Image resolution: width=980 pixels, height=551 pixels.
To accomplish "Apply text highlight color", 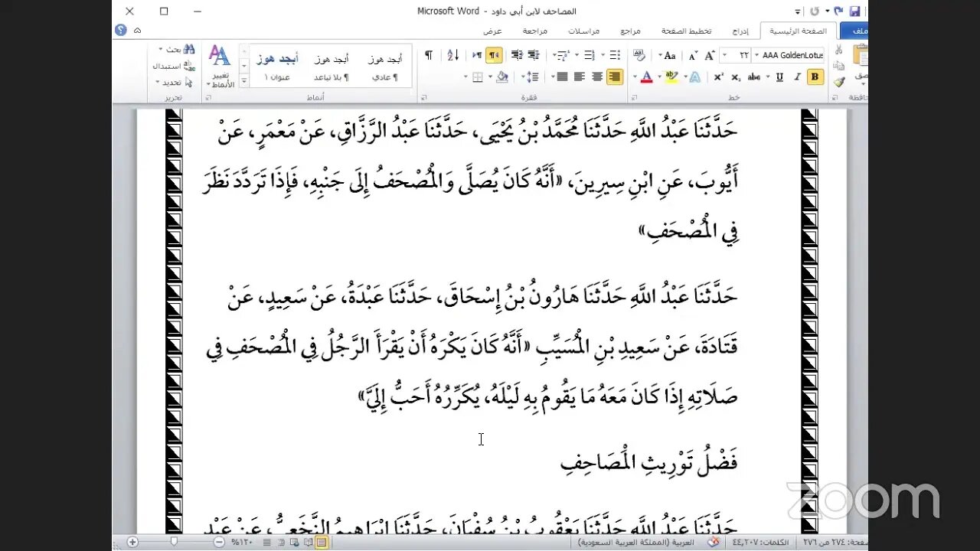I will 671,77.
